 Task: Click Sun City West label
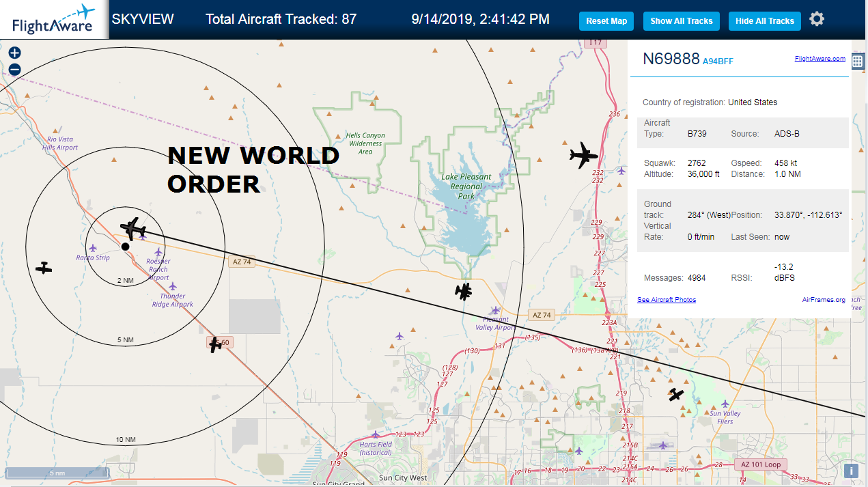(402, 478)
